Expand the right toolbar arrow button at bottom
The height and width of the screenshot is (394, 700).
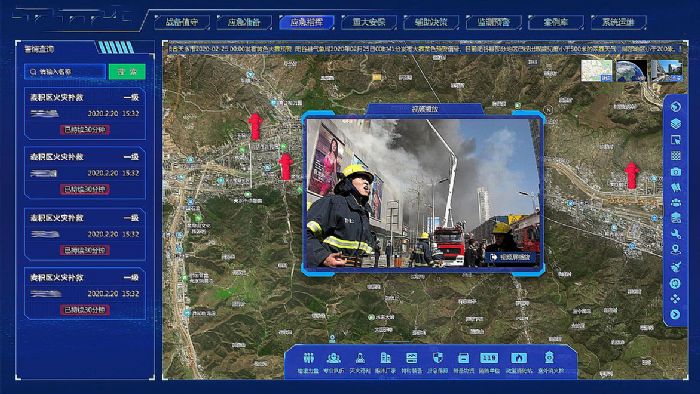point(675,314)
